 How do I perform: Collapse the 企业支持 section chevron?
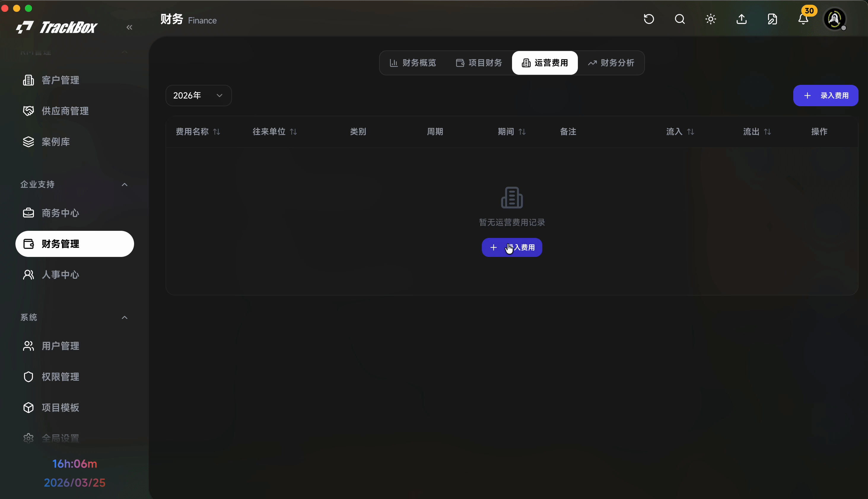pos(125,185)
